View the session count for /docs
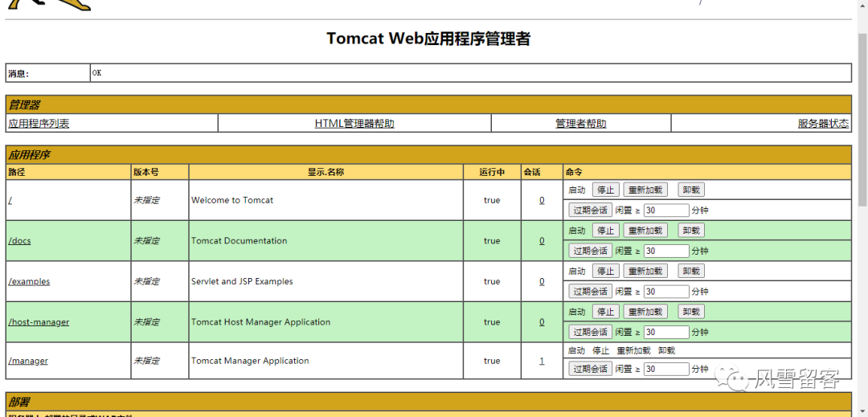868x417 pixels. pos(542,241)
